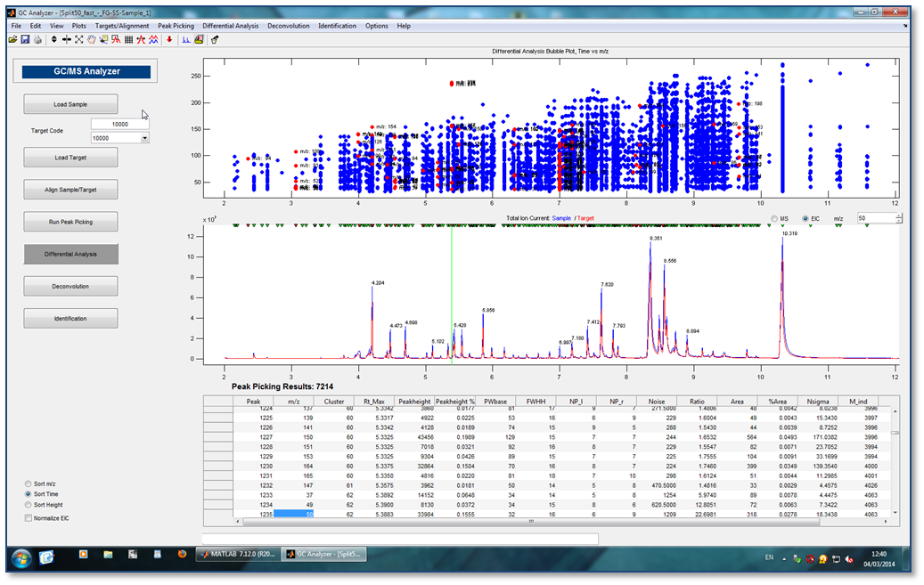Click the red export arrow icon
Viewport: 924px width, 585px height.
click(x=168, y=40)
